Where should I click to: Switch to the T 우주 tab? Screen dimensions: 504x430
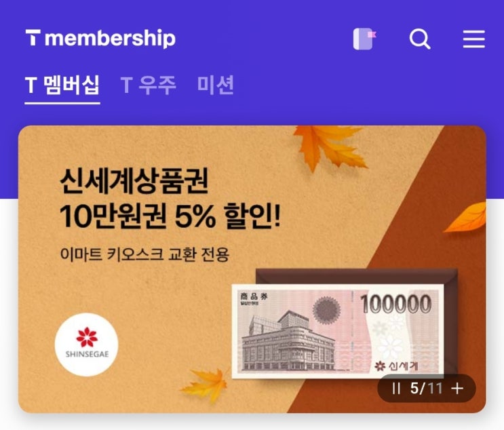149,85
